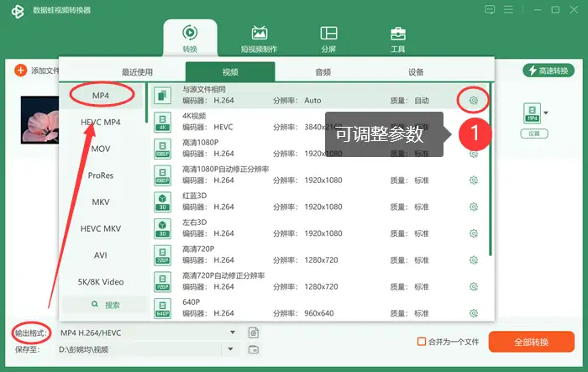Image resolution: width=588 pixels, height=372 pixels.
Task: Select the 高清1080P preset icon
Action: click(x=162, y=149)
